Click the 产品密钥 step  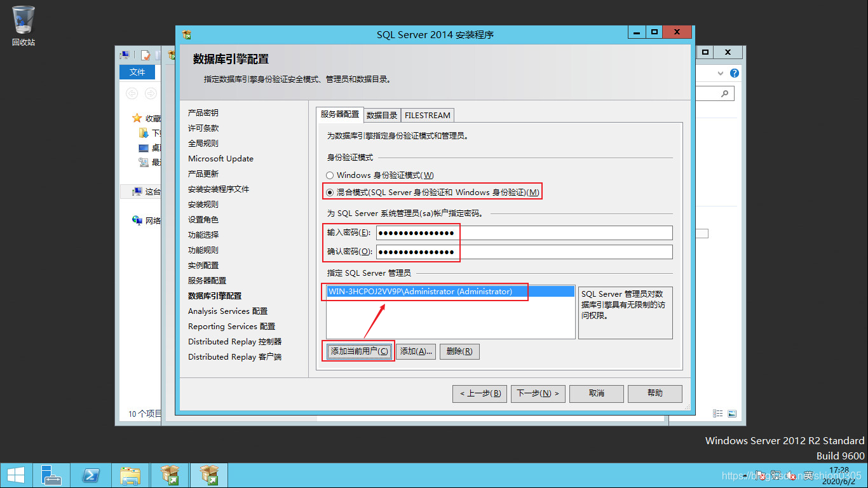click(203, 113)
